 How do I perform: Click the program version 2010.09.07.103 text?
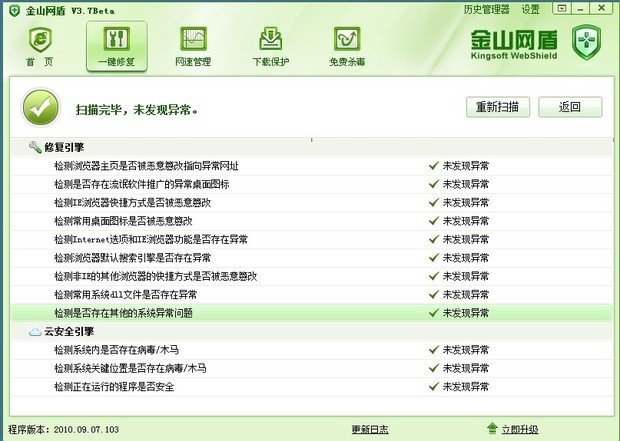point(86,430)
